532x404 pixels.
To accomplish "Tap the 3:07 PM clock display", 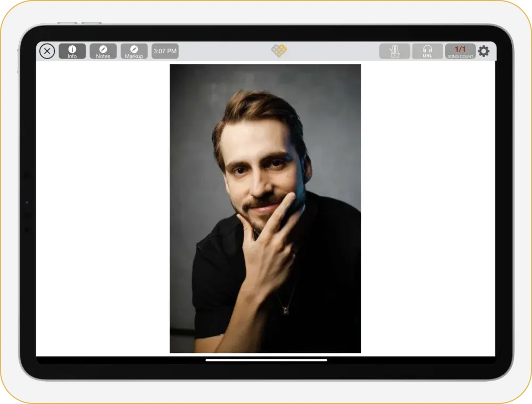I will coord(165,51).
